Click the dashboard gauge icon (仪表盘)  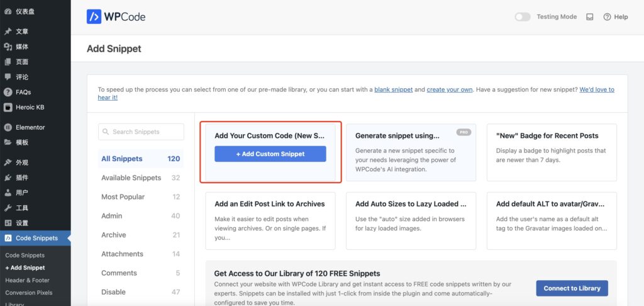[8, 11]
